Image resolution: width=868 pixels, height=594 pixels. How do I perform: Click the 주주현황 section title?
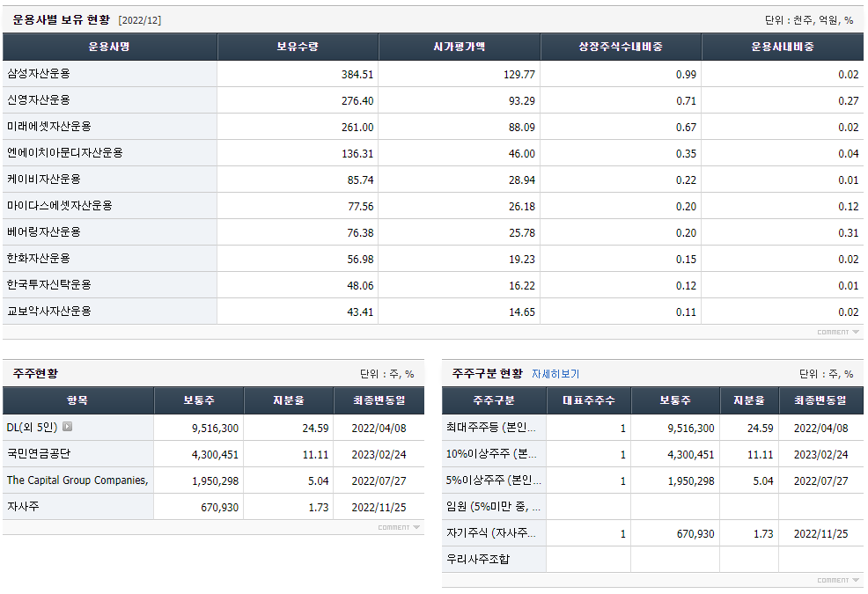point(35,374)
